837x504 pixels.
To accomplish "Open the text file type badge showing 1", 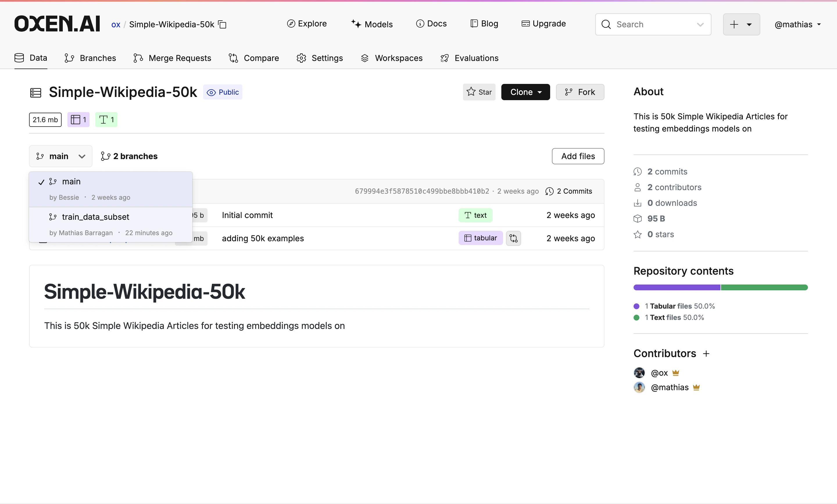I will pos(106,119).
